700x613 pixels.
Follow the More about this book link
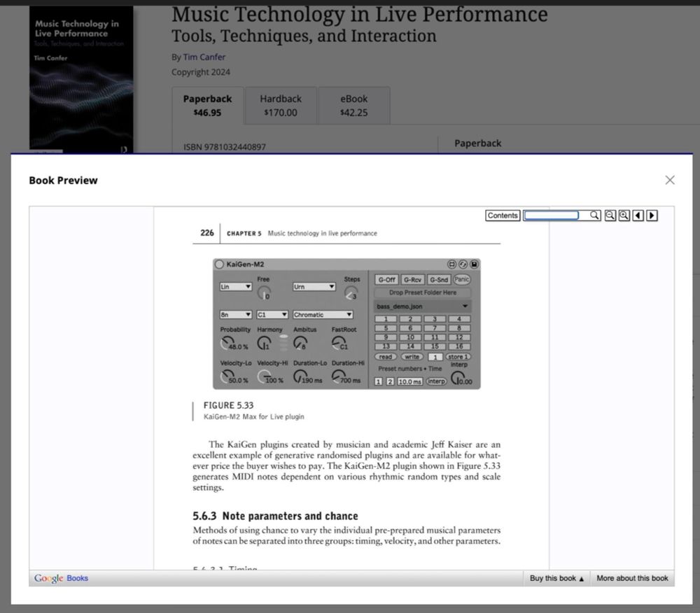pos(632,578)
